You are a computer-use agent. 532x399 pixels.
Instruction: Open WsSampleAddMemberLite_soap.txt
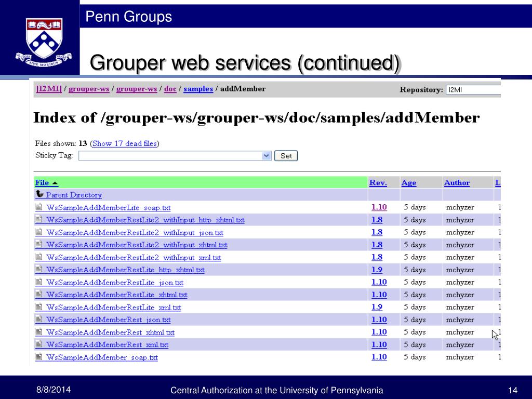[x=108, y=208]
